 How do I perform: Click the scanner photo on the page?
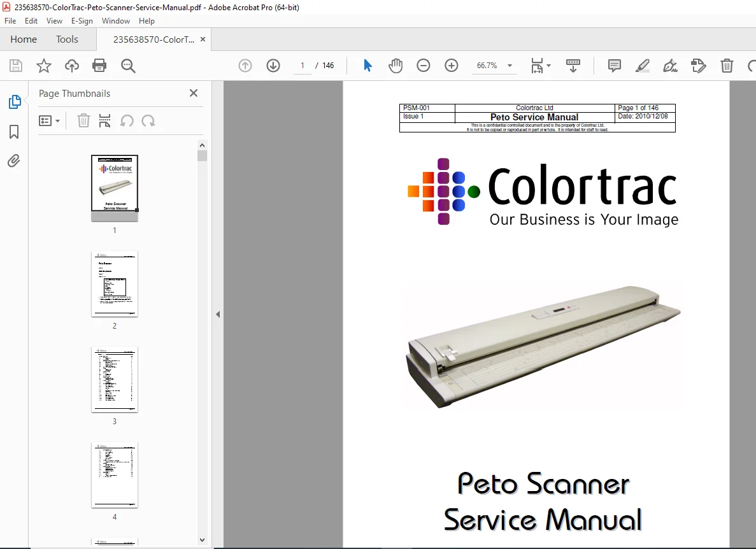pyautogui.click(x=543, y=346)
